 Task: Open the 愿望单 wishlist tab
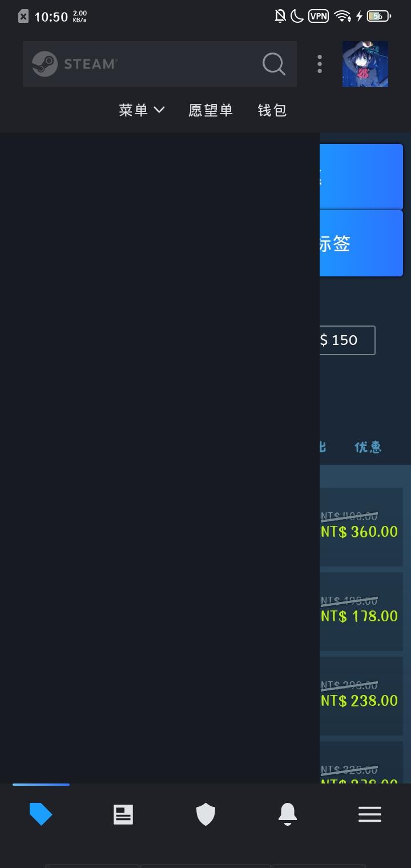pyautogui.click(x=211, y=110)
